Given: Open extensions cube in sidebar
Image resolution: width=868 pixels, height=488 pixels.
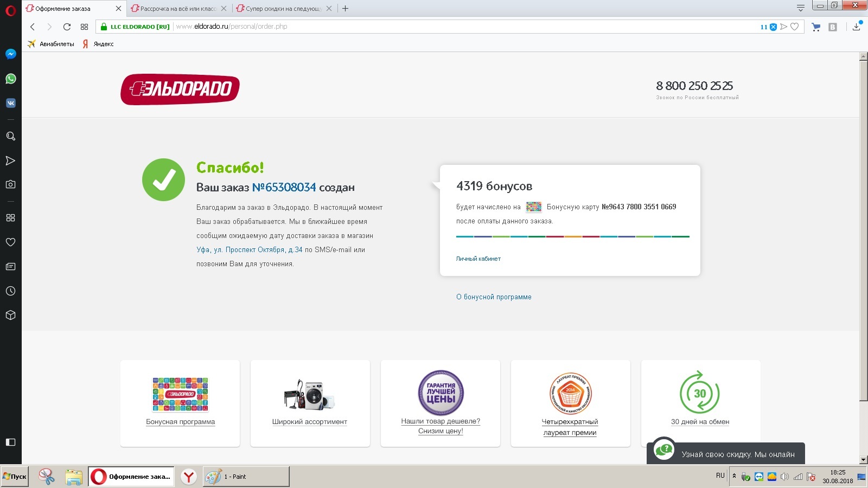Looking at the screenshot, I should (10, 315).
